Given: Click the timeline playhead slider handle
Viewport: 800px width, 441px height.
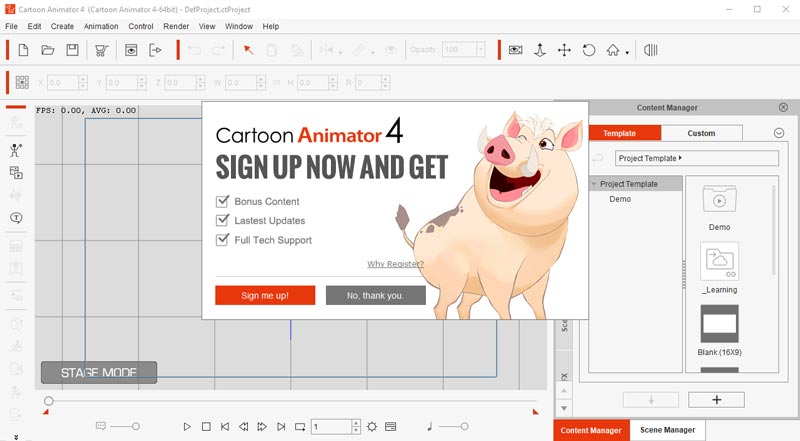Looking at the screenshot, I should (x=48, y=401).
